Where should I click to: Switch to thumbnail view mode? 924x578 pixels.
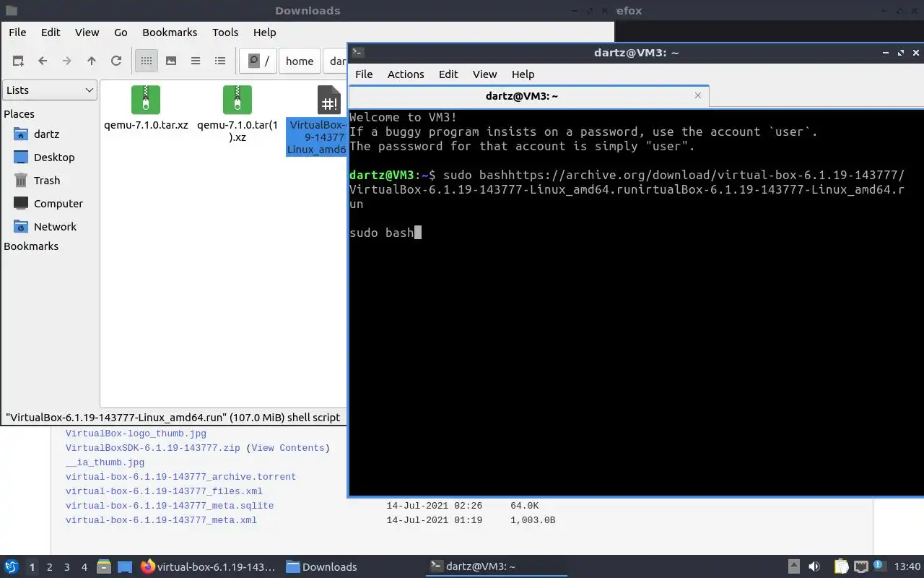(171, 61)
